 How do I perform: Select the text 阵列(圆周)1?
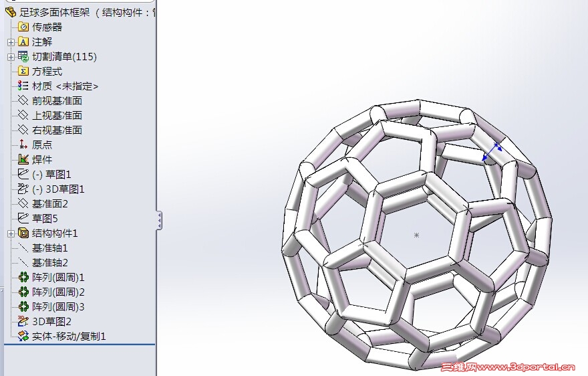pos(59,277)
